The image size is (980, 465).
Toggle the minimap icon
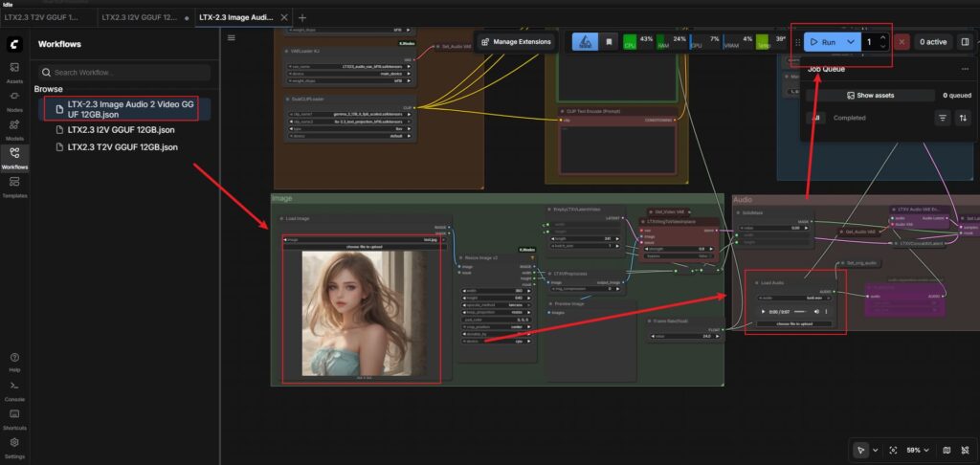947,450
